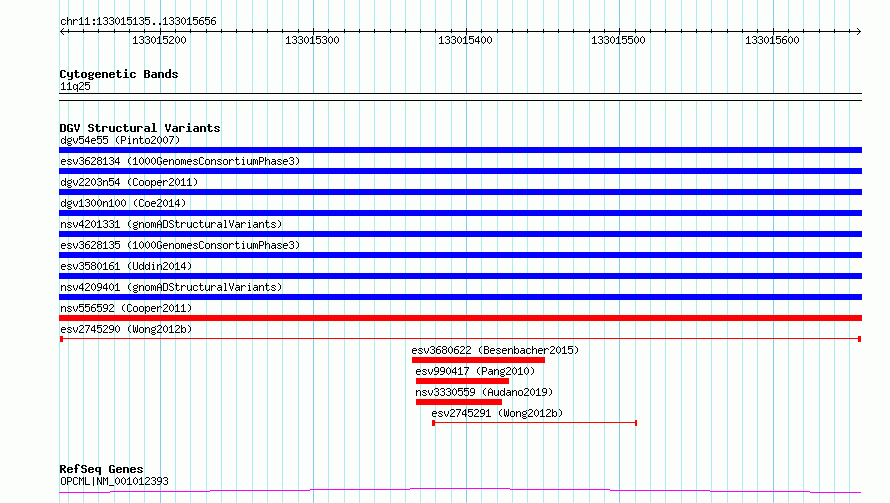The height and width of the screenshot is (503, 890).
Task: Click the Cytogenetic Bands track heading
Action: [x=119, y=74]
